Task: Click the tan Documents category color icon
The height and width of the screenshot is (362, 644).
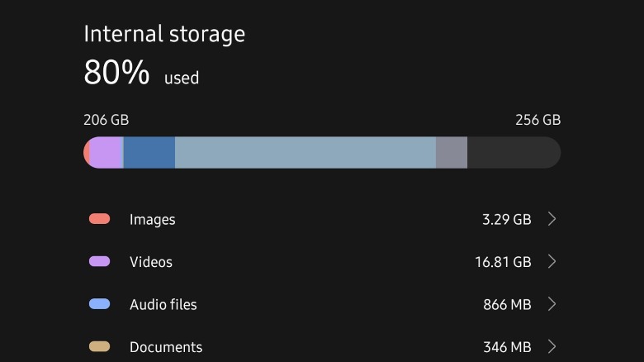Action: click(x=99, y=346)
